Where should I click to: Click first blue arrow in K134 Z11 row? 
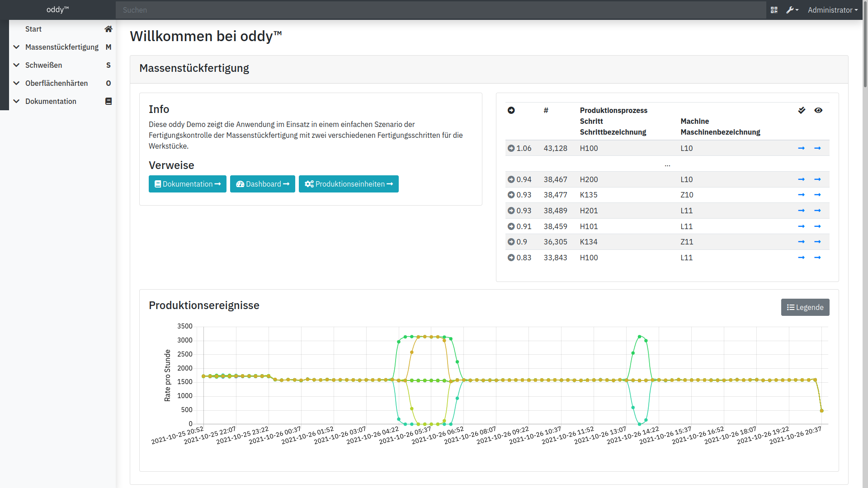coord(801,242)
